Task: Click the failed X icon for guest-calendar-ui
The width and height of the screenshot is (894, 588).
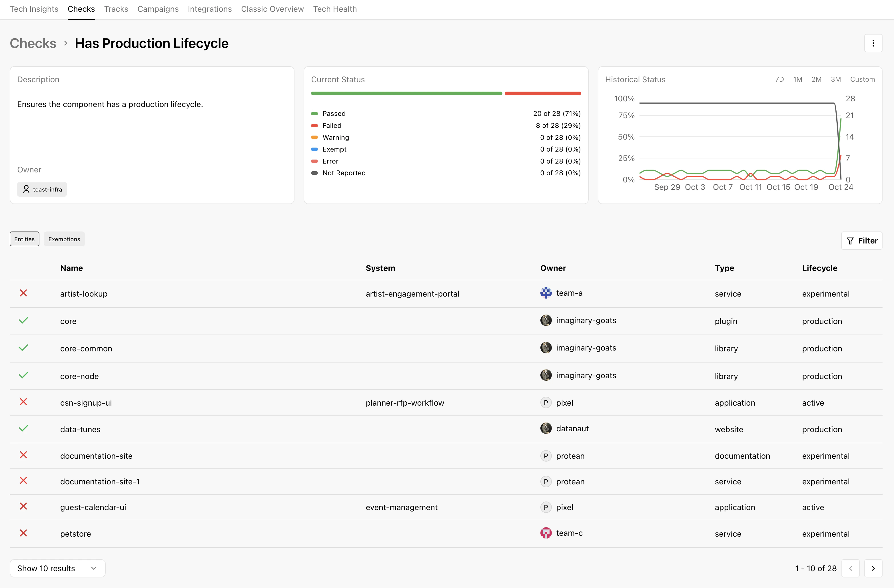Action: [23, 507]
